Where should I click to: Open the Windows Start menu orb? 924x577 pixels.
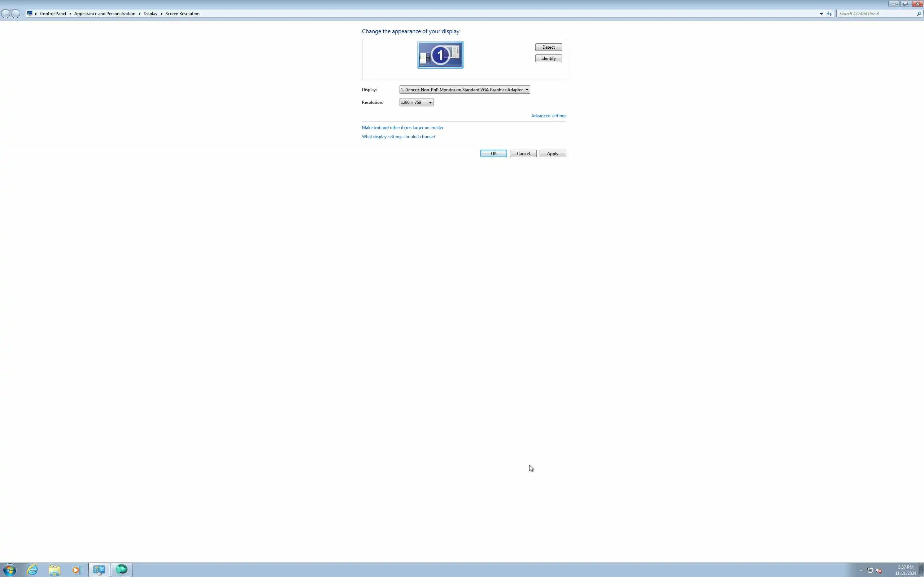click(x=9, y=570)
